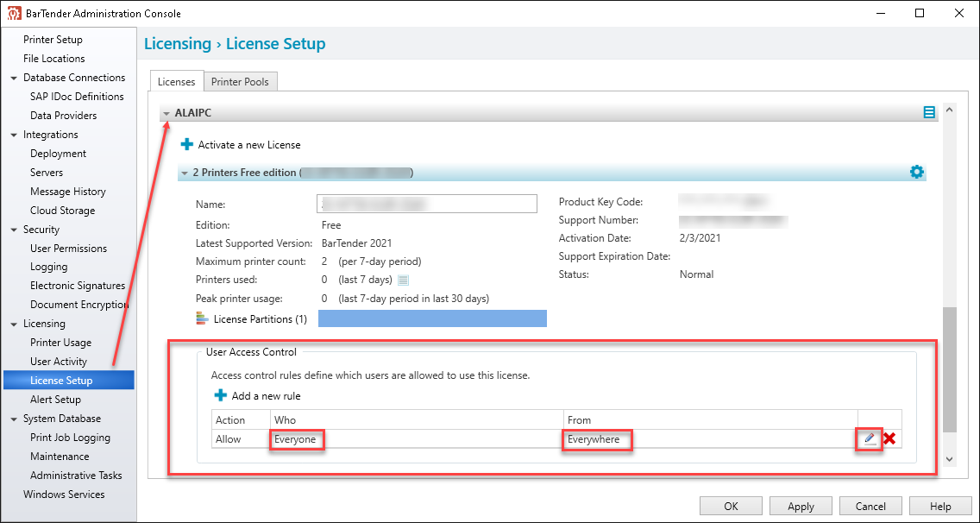Open the User Activity page

(x=59, y=361)
